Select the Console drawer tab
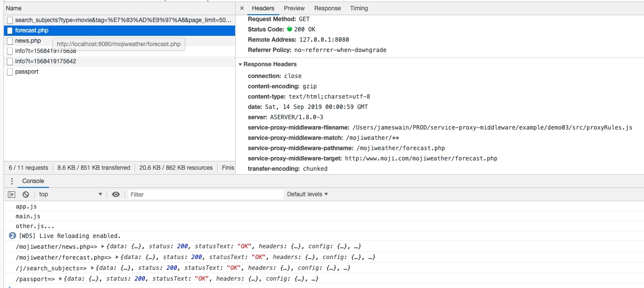The image size is (644, 288). click(33, 181)
